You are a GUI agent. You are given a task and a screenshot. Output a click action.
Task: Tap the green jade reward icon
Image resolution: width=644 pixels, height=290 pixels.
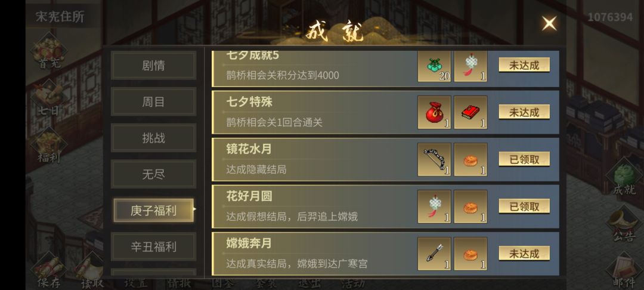434,66
